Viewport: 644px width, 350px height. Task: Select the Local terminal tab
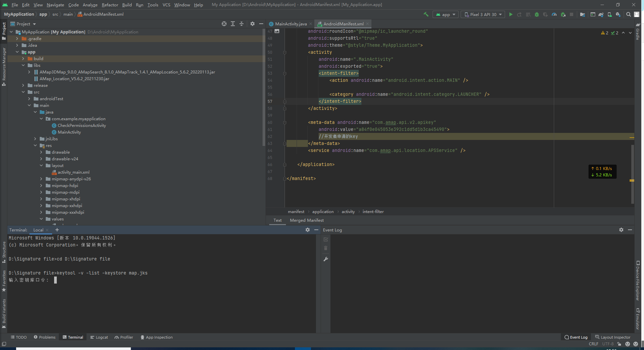point(38,230)
